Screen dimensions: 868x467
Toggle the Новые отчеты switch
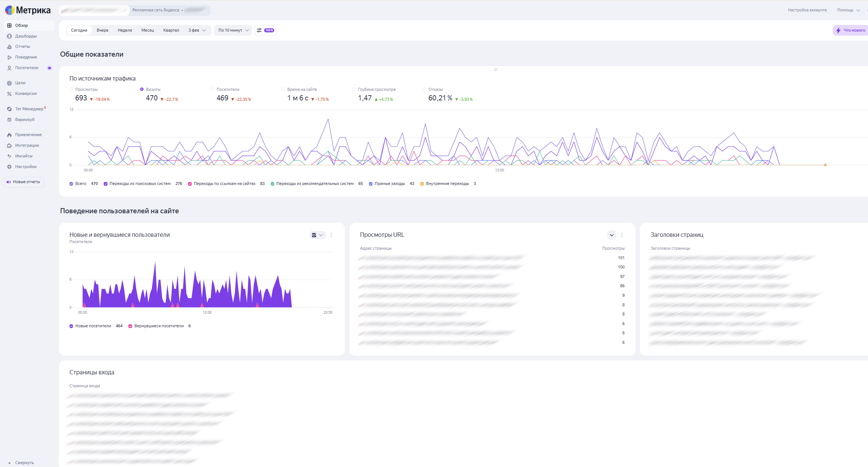[9, 182]
